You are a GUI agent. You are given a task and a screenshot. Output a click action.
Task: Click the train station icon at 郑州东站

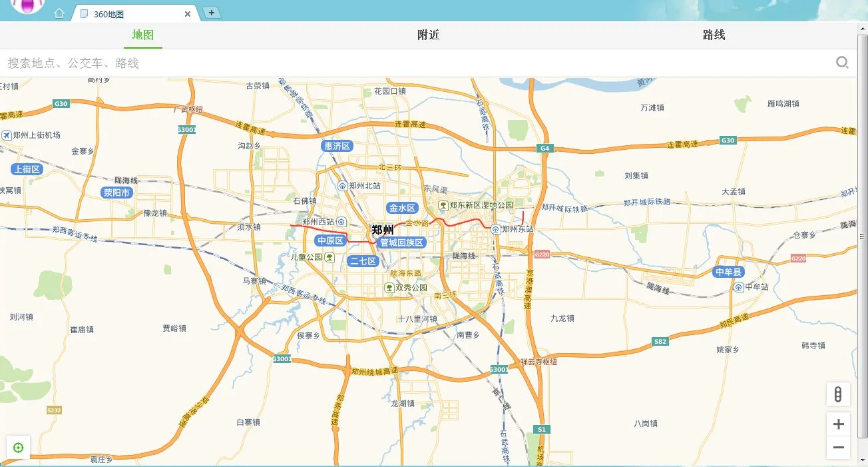point(495,231)
